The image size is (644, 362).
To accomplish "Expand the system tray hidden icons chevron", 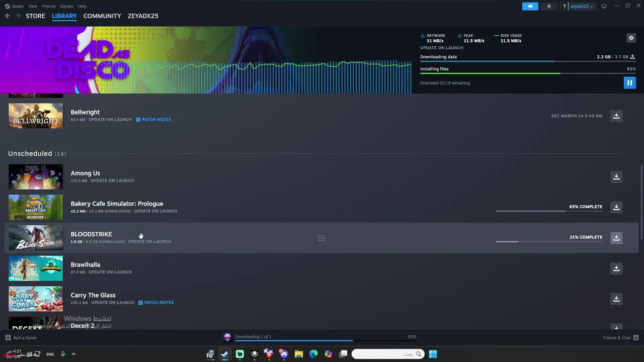I will pyautogui.click(x=73, y=354).
